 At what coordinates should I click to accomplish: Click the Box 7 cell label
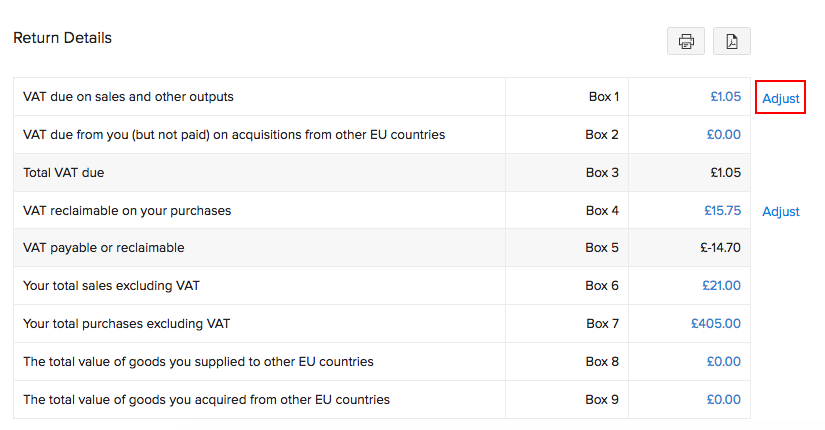[602, 323]
